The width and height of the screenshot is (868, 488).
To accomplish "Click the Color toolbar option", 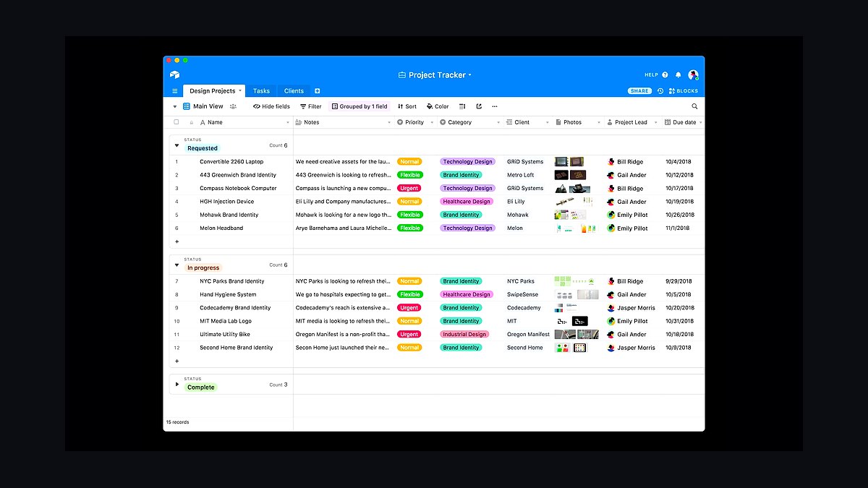I will point(438,106).
